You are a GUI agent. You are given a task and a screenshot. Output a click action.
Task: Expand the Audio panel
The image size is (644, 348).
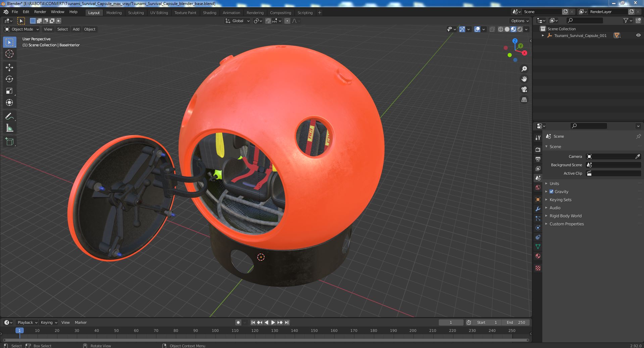point(555,208)
